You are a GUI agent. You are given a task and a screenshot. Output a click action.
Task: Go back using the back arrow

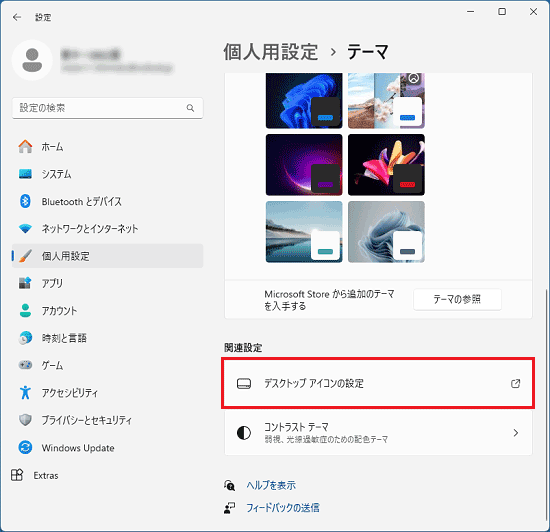pyautogui.click(x=16, y=17)
